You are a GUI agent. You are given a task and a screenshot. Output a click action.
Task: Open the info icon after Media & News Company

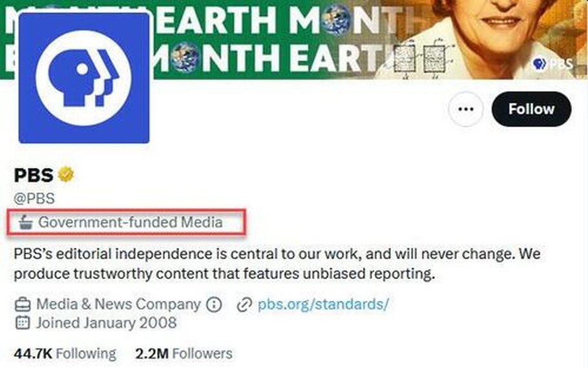(214, 304)
